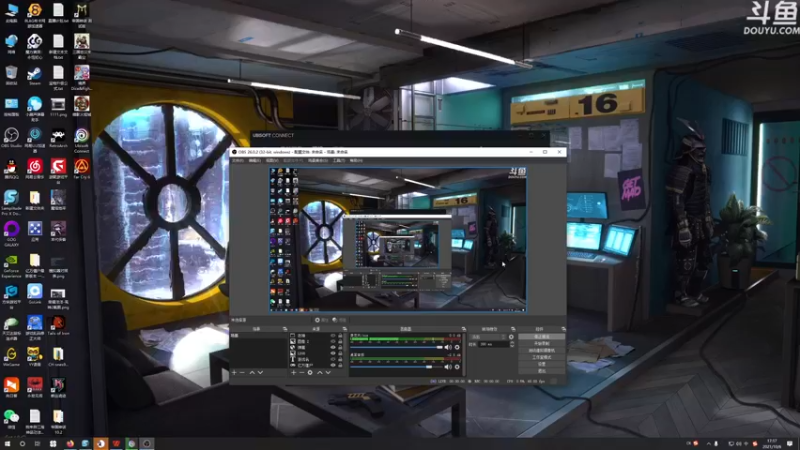Open the 配置文件 menu in OBS

293,160
